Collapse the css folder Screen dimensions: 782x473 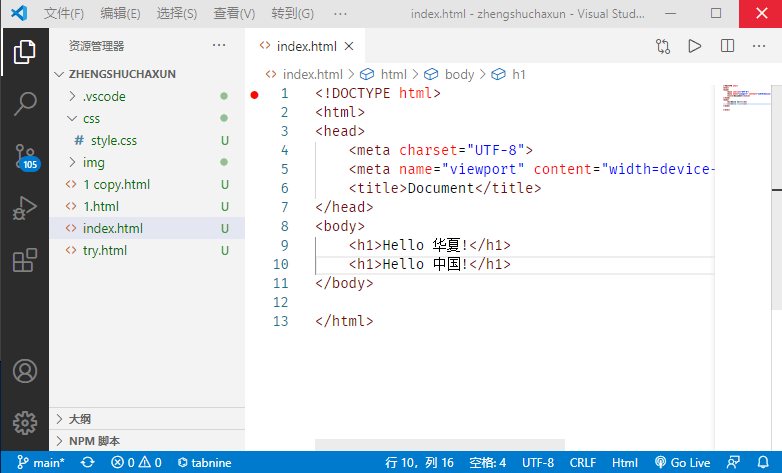click(91, 119)
